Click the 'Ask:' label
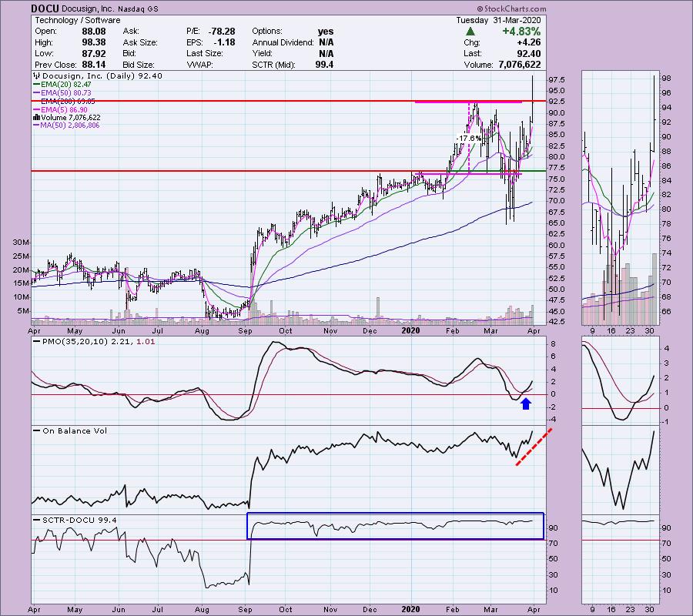 (x=131, y=32)
